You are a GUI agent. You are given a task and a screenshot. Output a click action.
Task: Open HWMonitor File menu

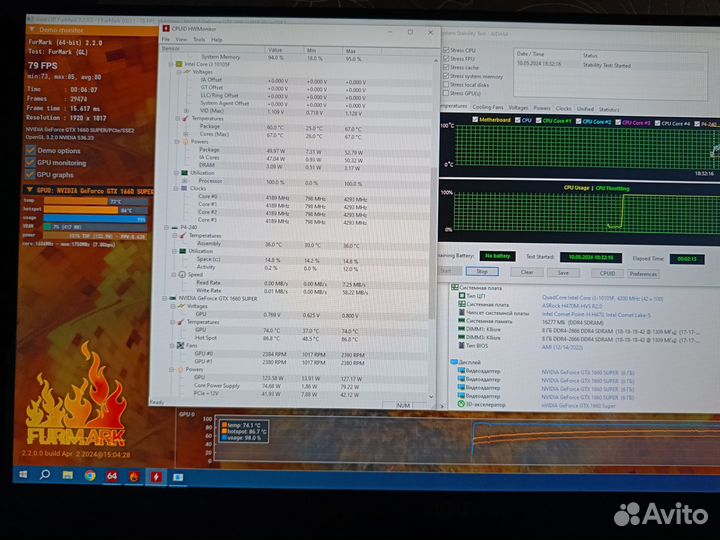165,39
